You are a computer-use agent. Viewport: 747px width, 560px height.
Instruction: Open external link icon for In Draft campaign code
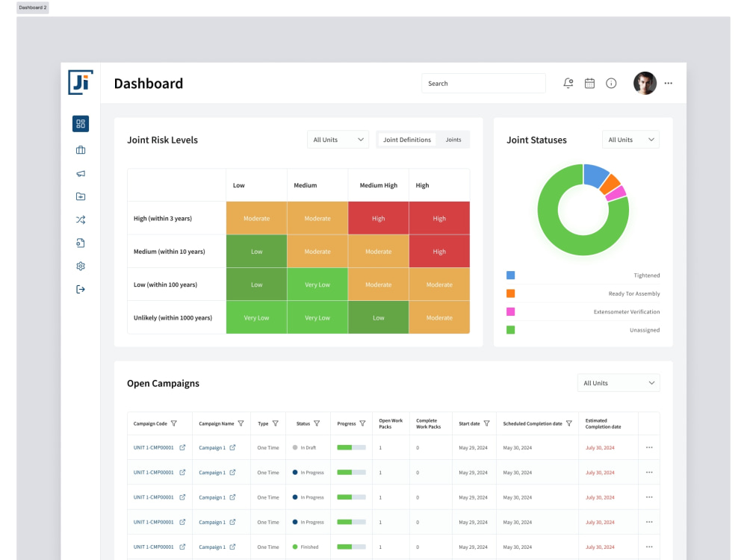tap(182, 447)
